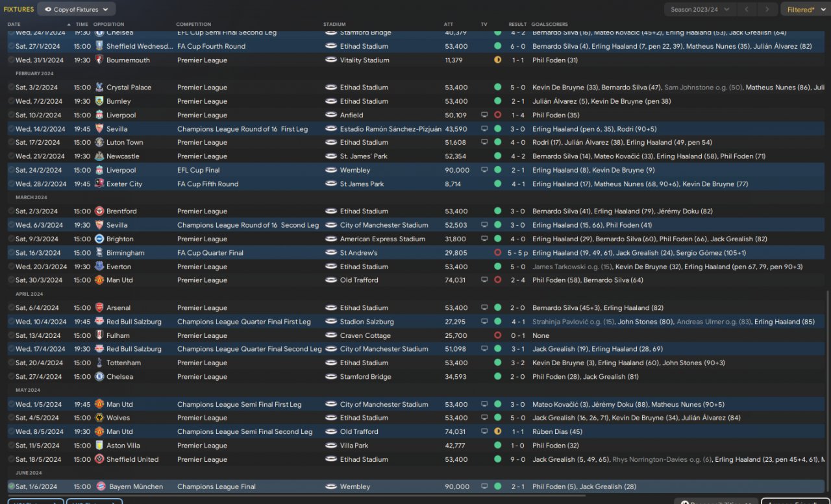The image size is (831, 504).
Task: Toggle the selection circle for the Tottenham fixture
Action: click(11, 363)
